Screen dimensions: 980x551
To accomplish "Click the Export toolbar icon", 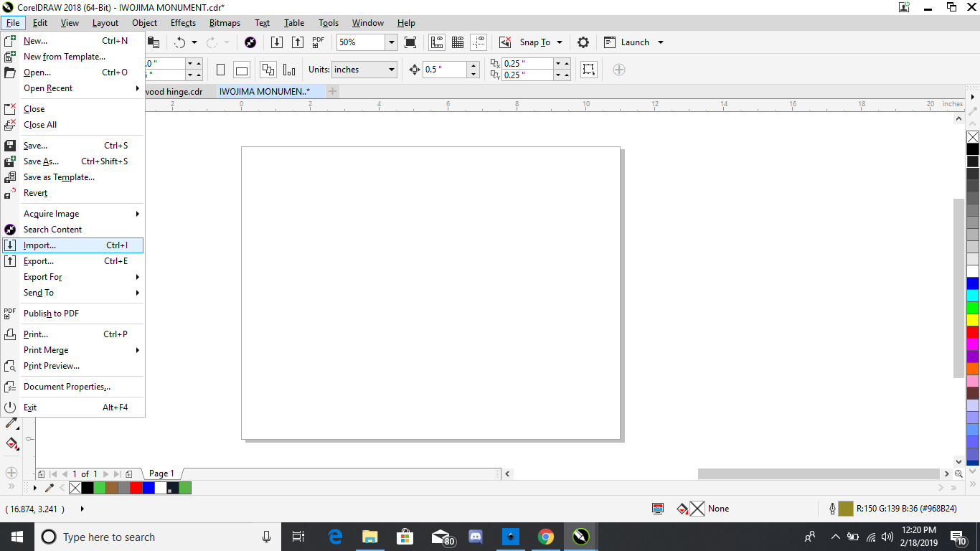I will (x=298, y=42).
